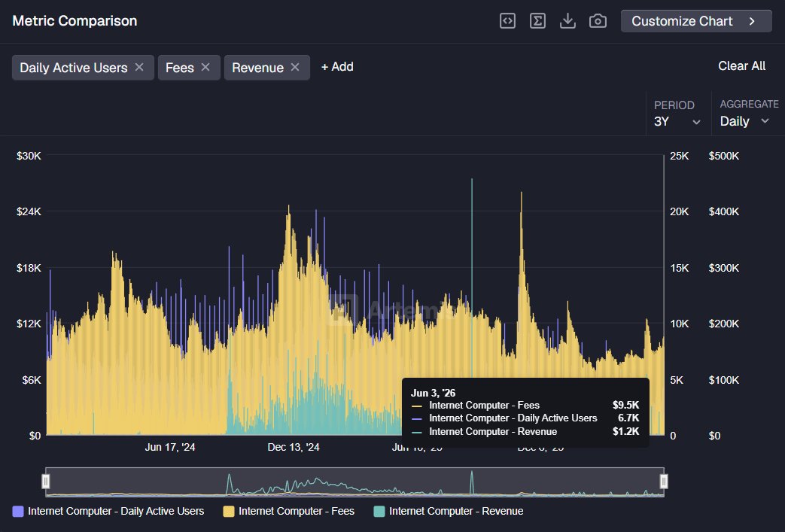Click the $6K left axis label

tap(32, 380)
